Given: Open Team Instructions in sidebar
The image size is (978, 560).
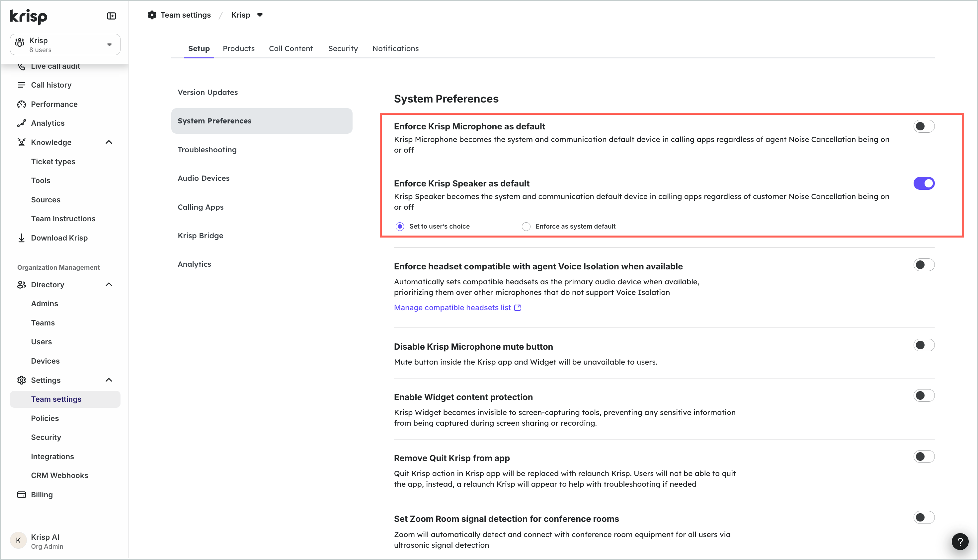Looking at the screenshot, I should 63,219.
